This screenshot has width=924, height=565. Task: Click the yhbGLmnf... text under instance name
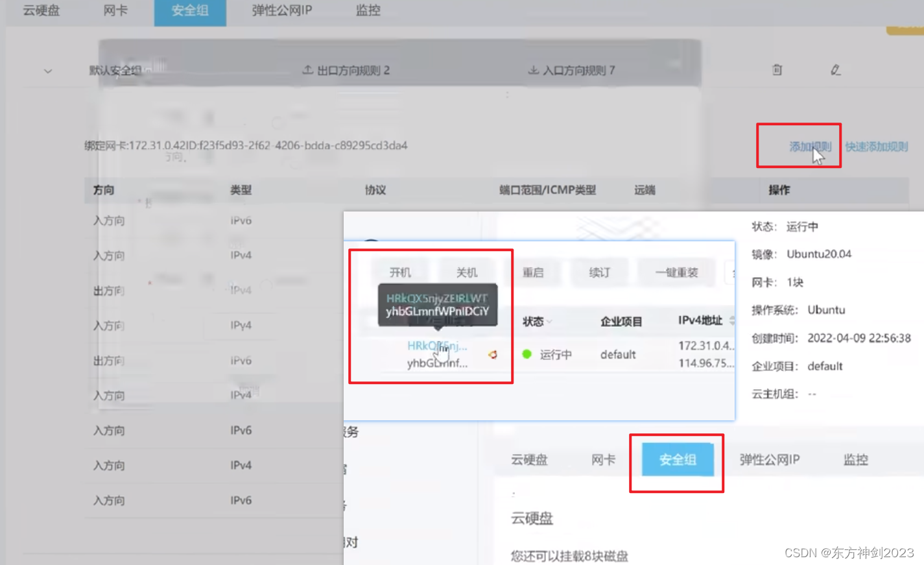tap(437, 363)
